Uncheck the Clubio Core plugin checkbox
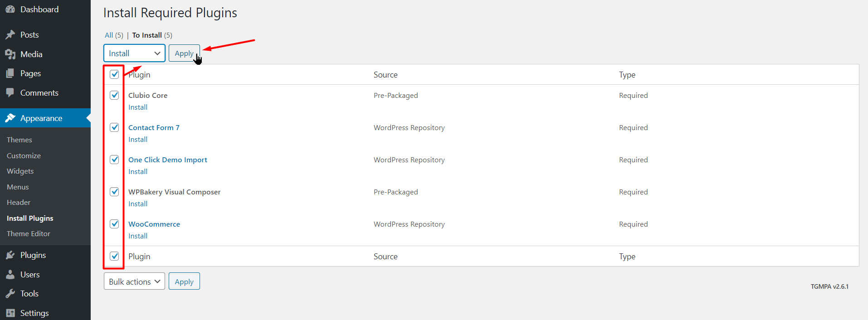 (114, 95)
